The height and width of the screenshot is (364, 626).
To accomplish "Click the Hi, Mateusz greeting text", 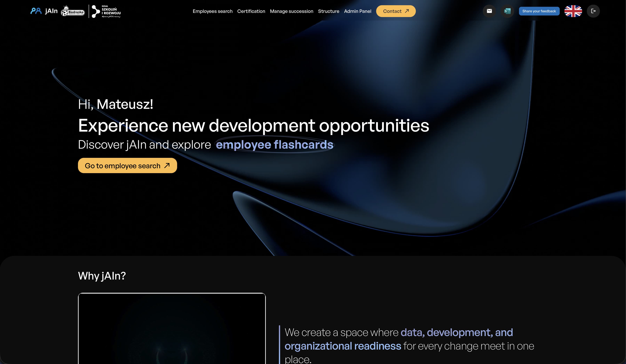I will pyautogui.click(x=115, y=104).
